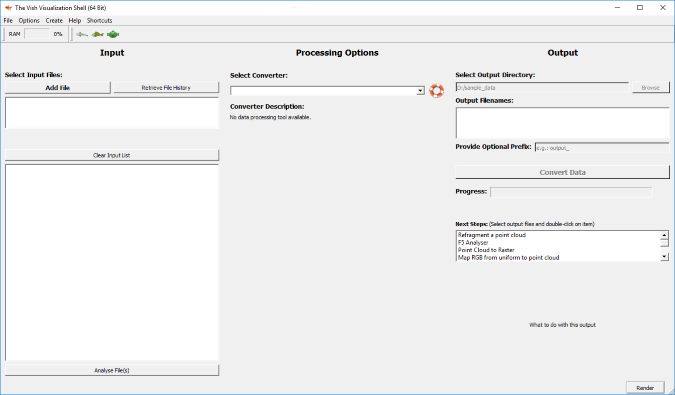Click the Add File button
Viewport: 675px width, 395px height.
[58, 87]
